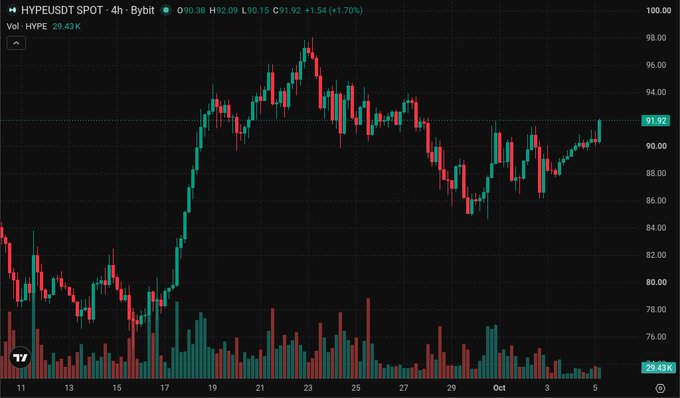Click the volume axis tag 29.43K
The height and width of the screenshot is (398, 680).
[658, 368]
